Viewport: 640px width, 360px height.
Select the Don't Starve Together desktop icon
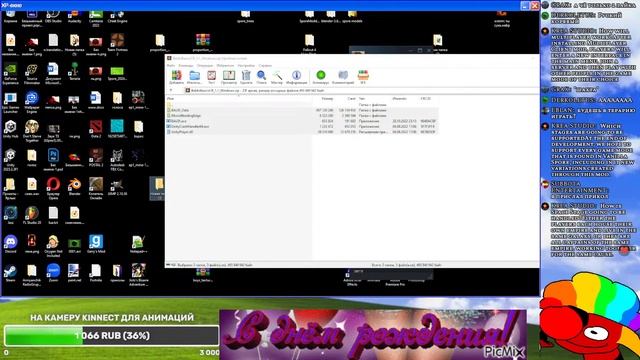pos(32,131)
